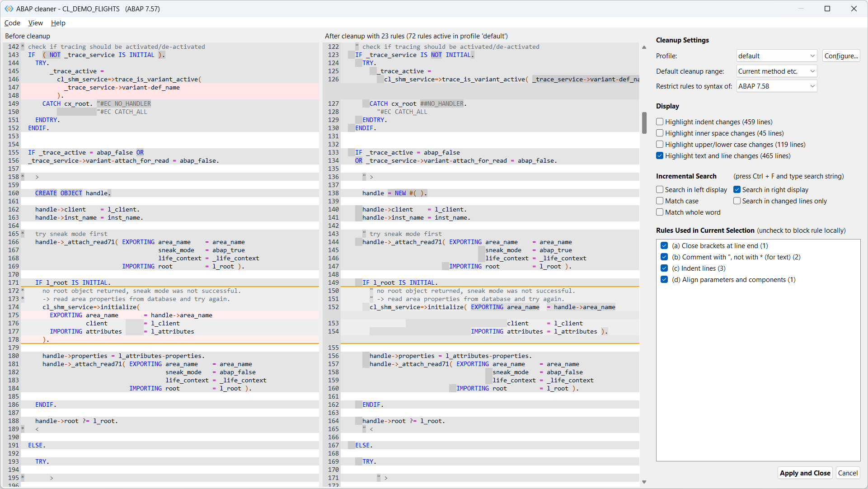Open the View menu
Image resolution: width=868 pixels, height=489 pixels.
[35, 23]
